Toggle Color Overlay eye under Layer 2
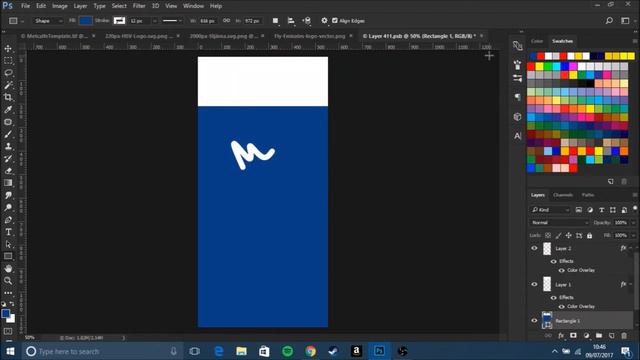 [562, 270]
